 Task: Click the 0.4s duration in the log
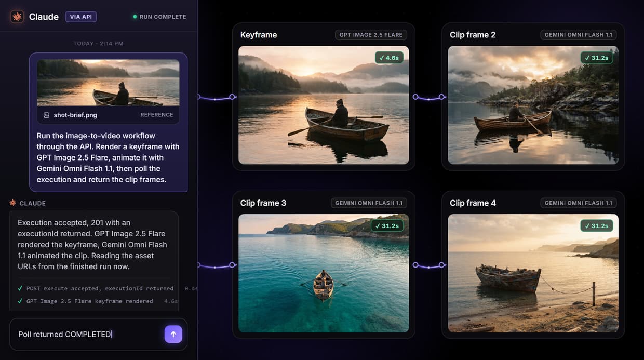(191, 288)
